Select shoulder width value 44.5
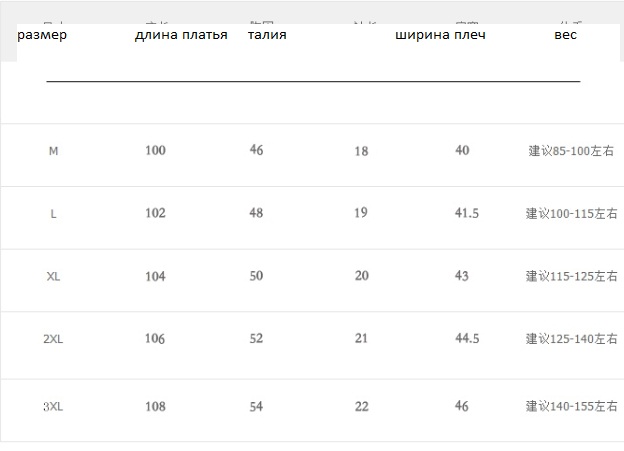This screenshot has height=451, width=624. click(x=467, y=338)
